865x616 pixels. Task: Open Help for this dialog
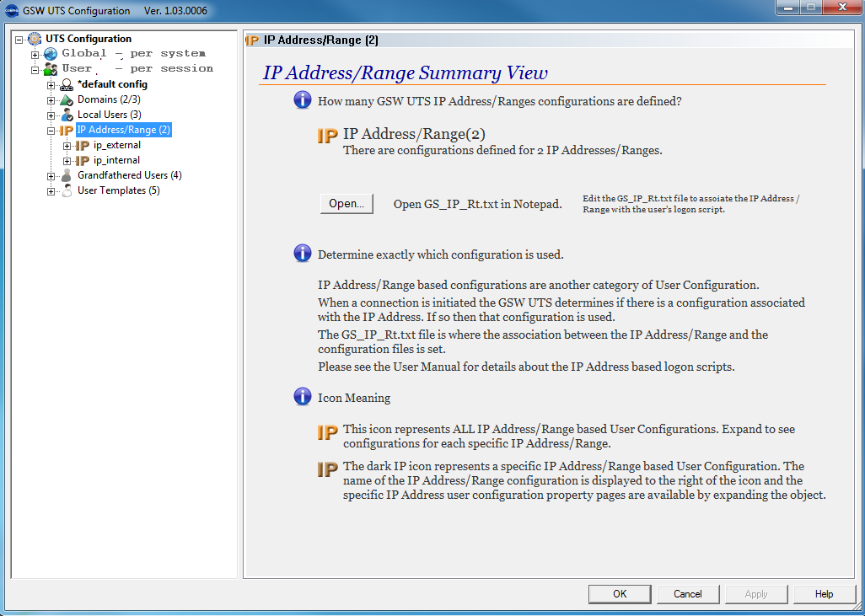824,594
